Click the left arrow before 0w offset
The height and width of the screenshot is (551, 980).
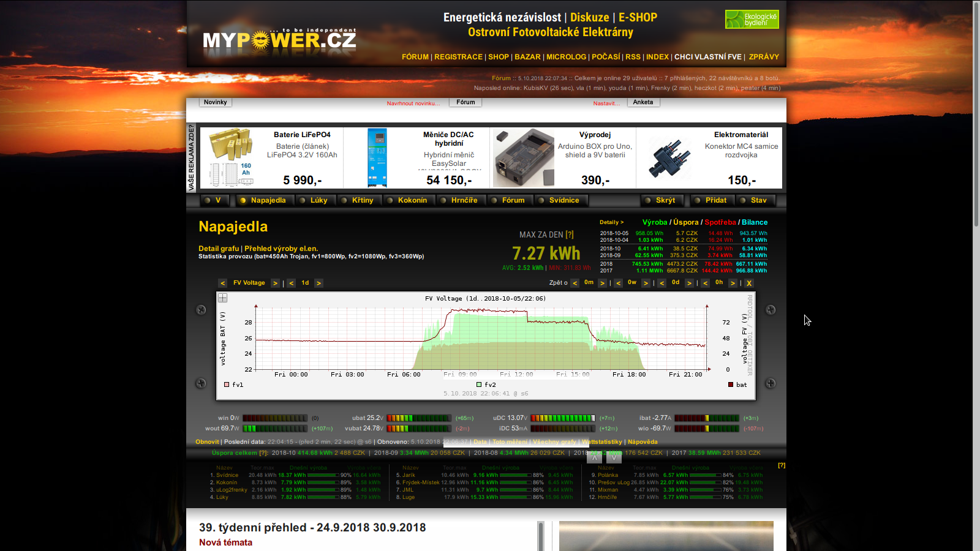(x=618, y=283)
